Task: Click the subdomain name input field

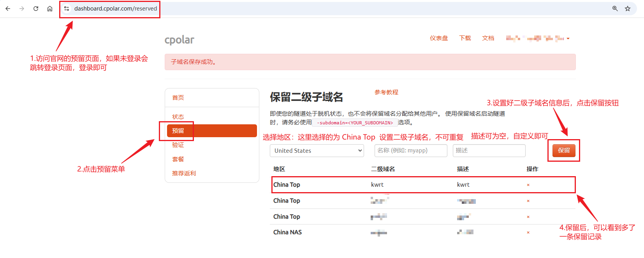Action: pyautogui.click(x=411, y=151)
